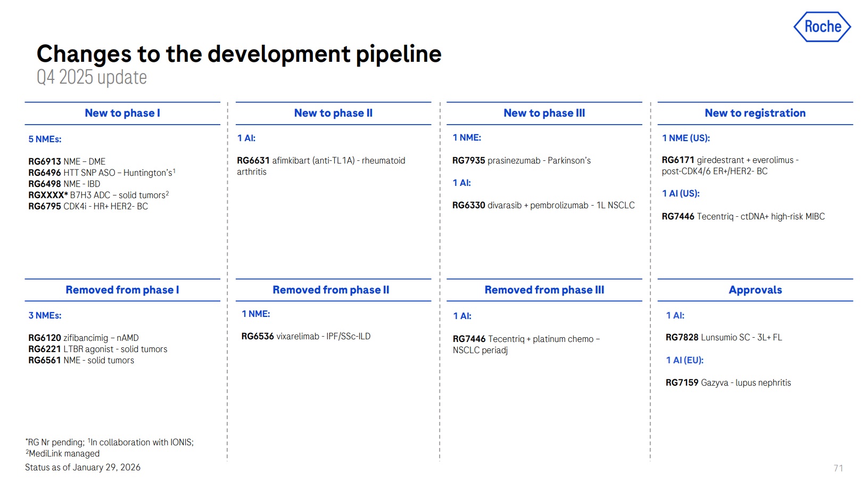The image size is (868, 481).
Task: Select the RG7159 Gazyva lupus nephritis entry
Action: coord(728,382)
